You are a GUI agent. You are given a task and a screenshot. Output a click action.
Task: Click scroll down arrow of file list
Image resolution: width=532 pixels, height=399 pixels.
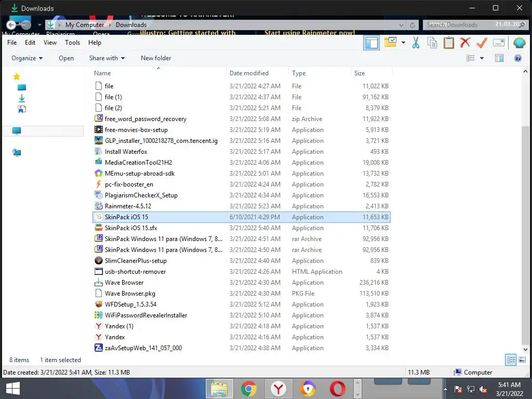pos(525,349)
